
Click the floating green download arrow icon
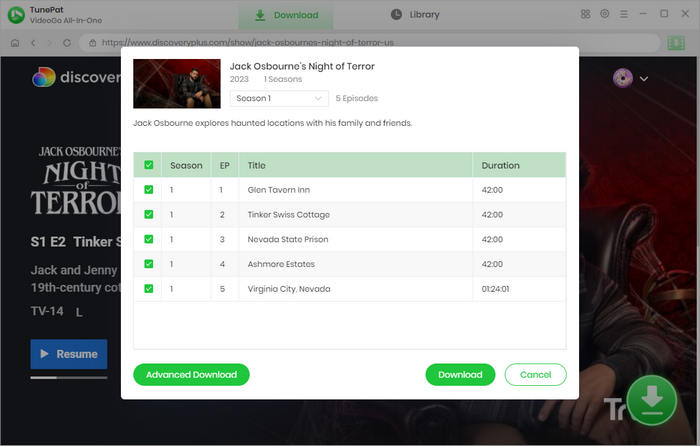tap(652, 400)
